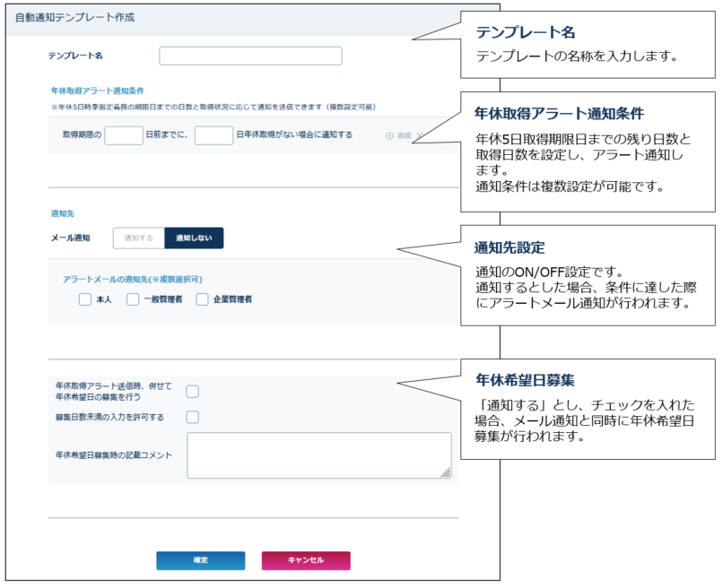Focus the 取得期限の days-before input box

tap(124, 135)
